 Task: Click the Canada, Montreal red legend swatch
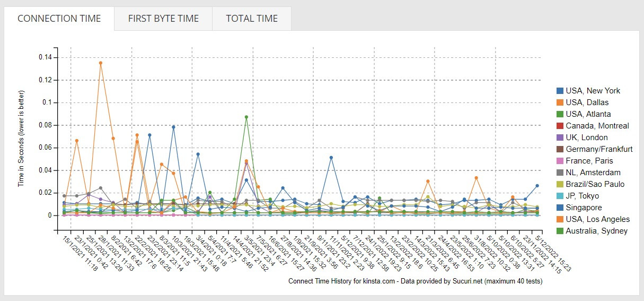pyautogui.click(x=560, y=126)
